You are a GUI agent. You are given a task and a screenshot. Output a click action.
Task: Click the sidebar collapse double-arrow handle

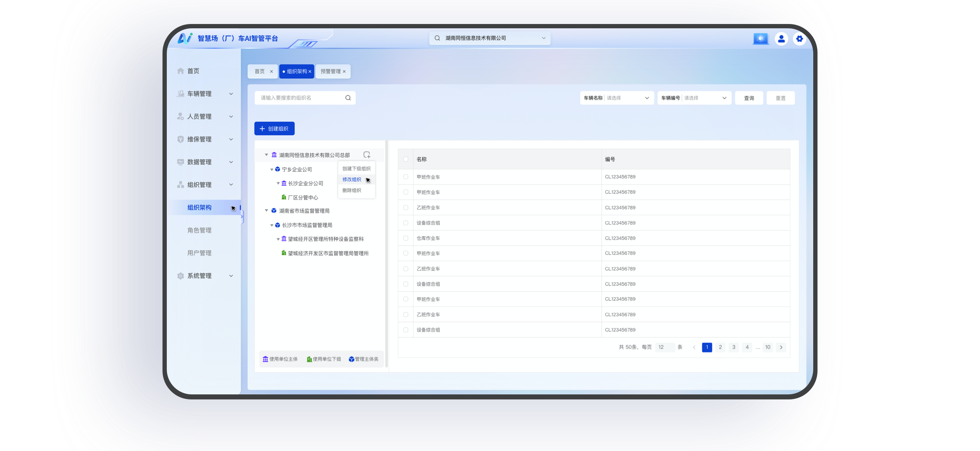(x=242, y=217)
